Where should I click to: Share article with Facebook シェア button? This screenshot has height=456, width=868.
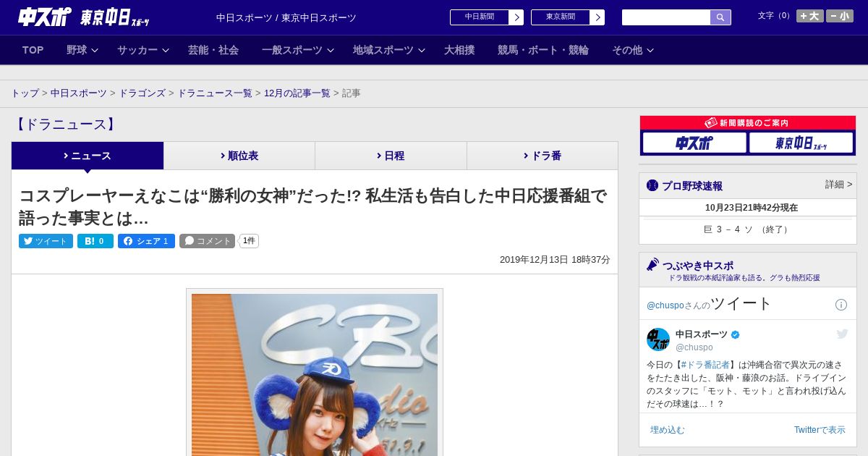point(146,241)
